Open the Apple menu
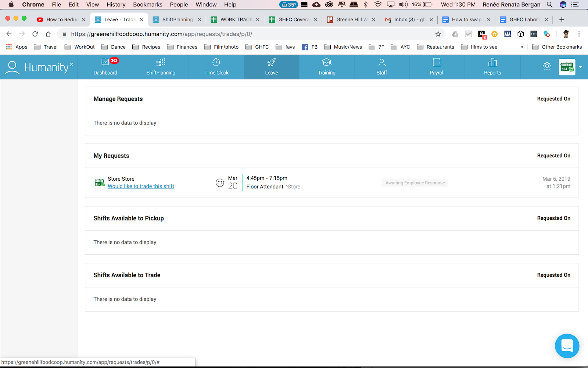 coord(11,4)
